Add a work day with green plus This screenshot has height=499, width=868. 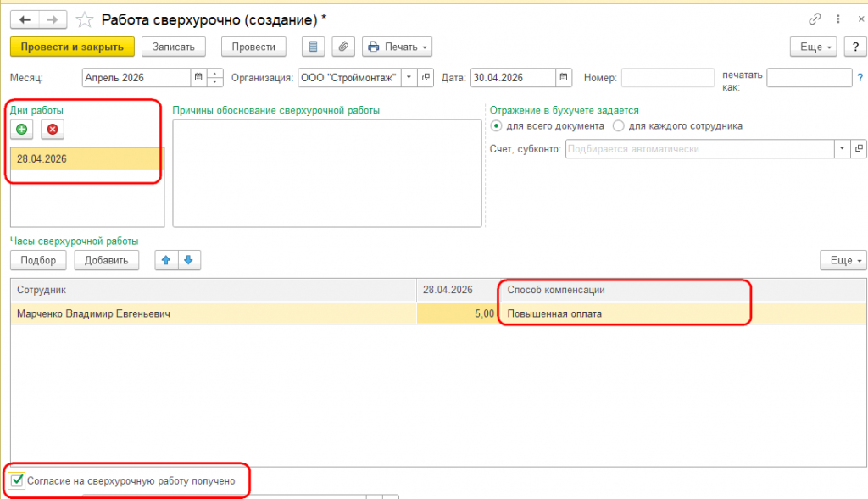tap(21, 130)
